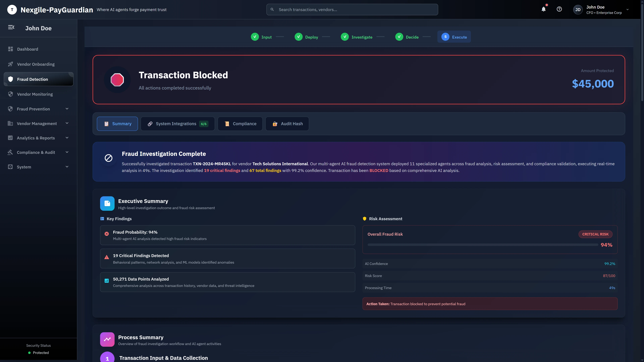Viewport: 644px width, 362px height.
Task: Open the Dashboard section in the sidebar
Action: 28,49
